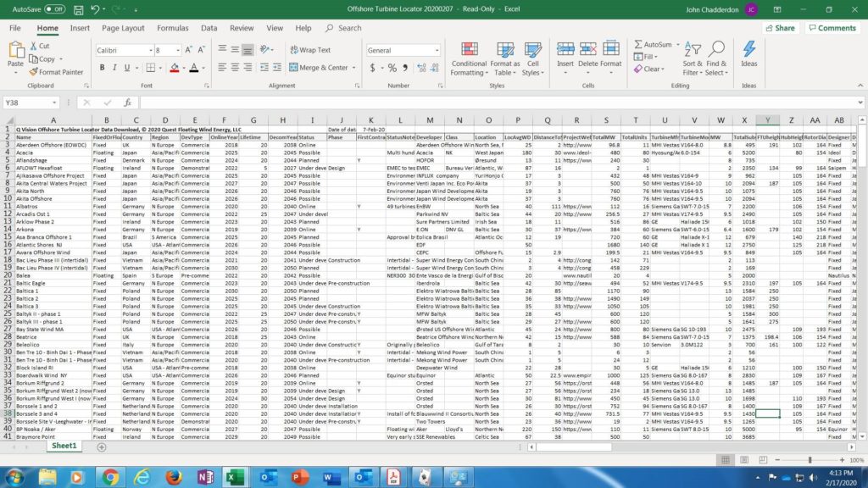Open the File tab
The height and width of the screenshot is (488, 868).
[15, 28]
